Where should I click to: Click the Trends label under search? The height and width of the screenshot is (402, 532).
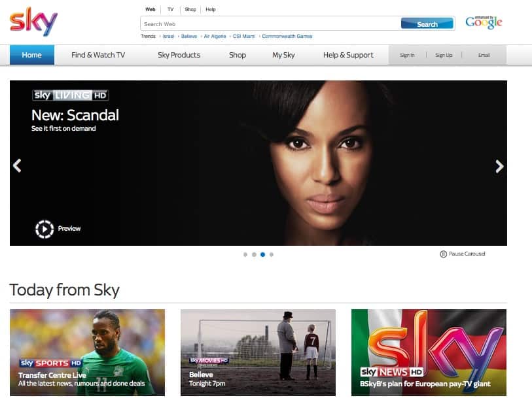click(148, 36)
